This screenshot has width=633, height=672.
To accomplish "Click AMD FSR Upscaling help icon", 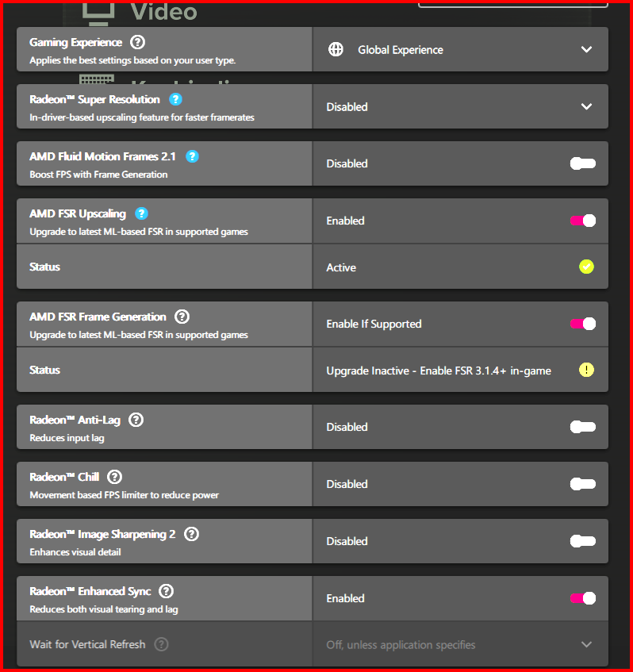I will (x=142, y=213).
